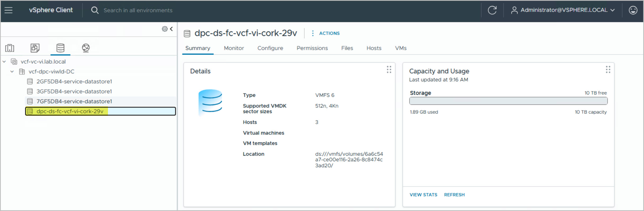The image size is (644, 211).
Task: Click datastore icon for dpc-ds-fc-vcf-vi-cork-29v in tree
Action: [x=30, y=111]
